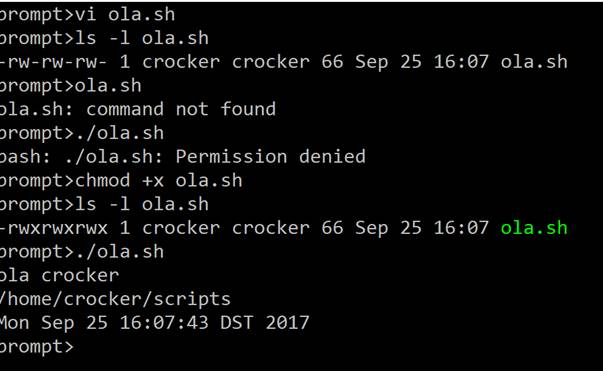Viewport: 603px width, 371px height.
Task: Place cursor at the empty last prompt
Action: click(x=81, y=347)
